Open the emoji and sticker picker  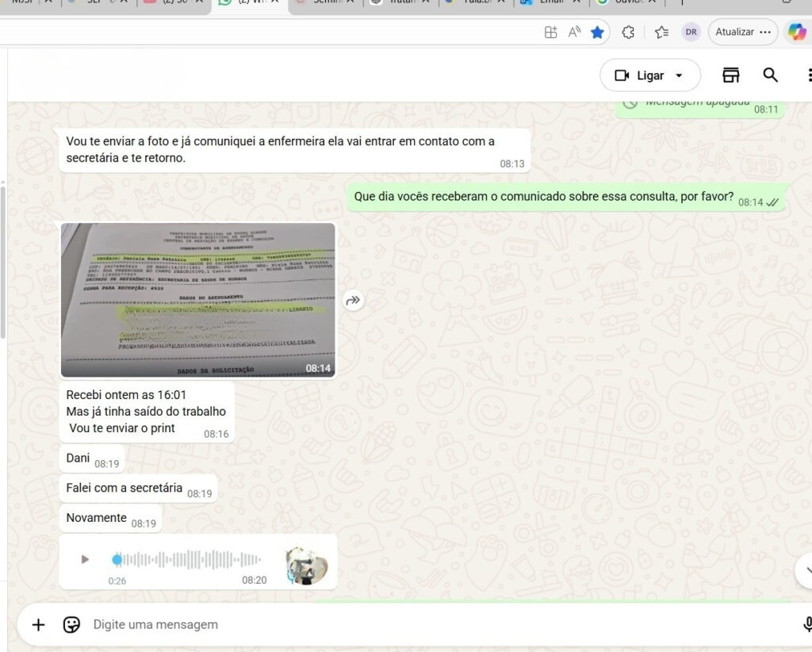[x=71, y=624]
